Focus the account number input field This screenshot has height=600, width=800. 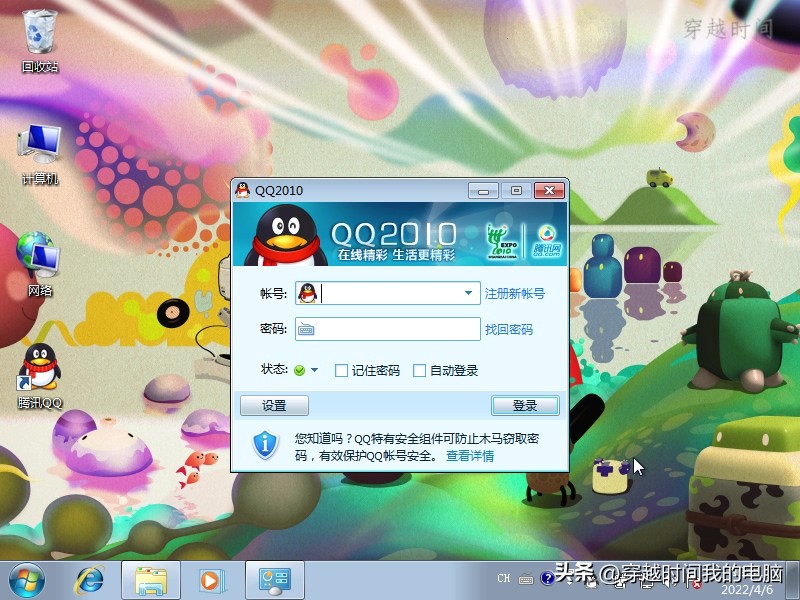(x=388, y=293)
